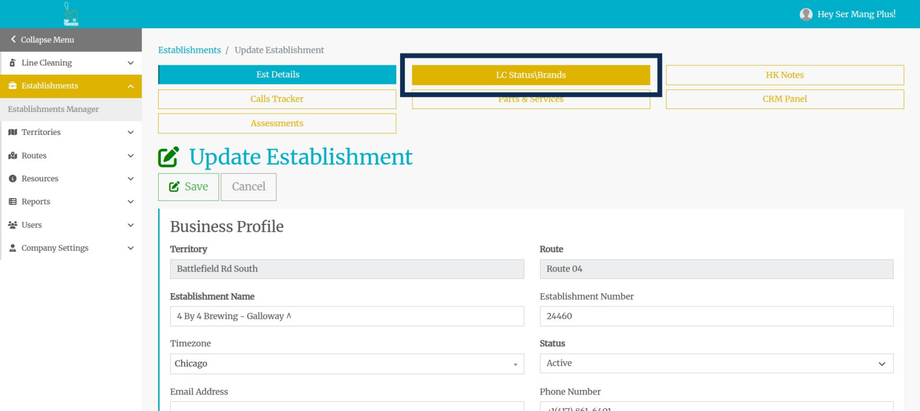Follow the Establishments breadcrumb link

click(x=190, y=50)
